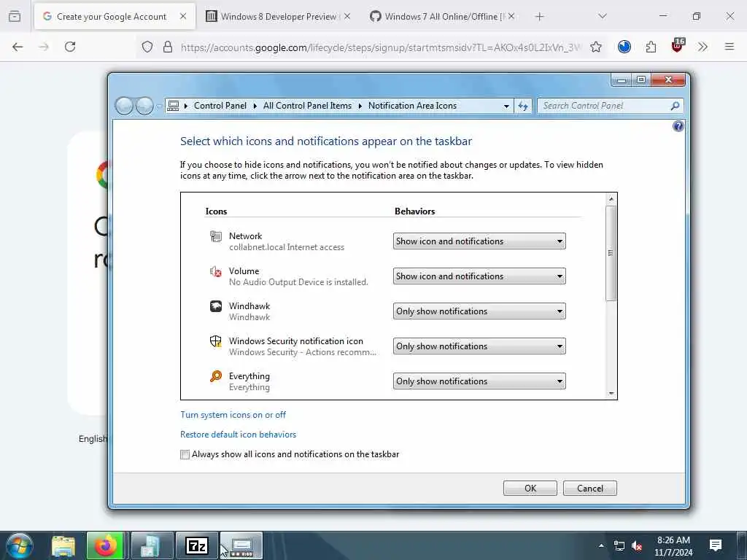
Task: Open Windows Security notification behavior dropdown
Action: [479, 346]
